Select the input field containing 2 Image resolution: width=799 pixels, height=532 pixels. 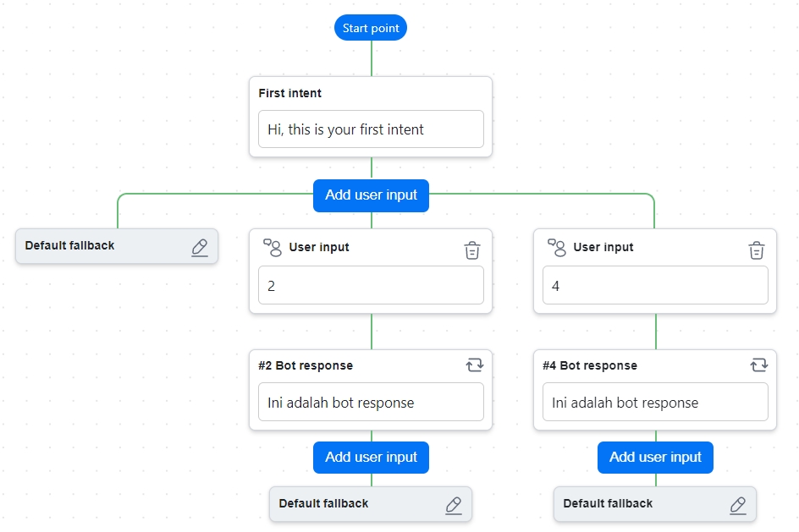click(370, 285)
